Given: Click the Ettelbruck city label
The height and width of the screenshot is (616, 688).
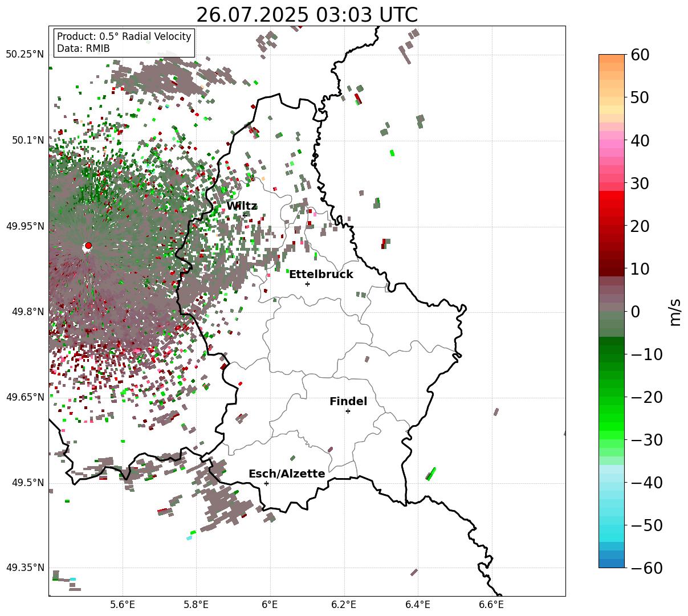Looking at the screenshot, I should pos(321,275).
